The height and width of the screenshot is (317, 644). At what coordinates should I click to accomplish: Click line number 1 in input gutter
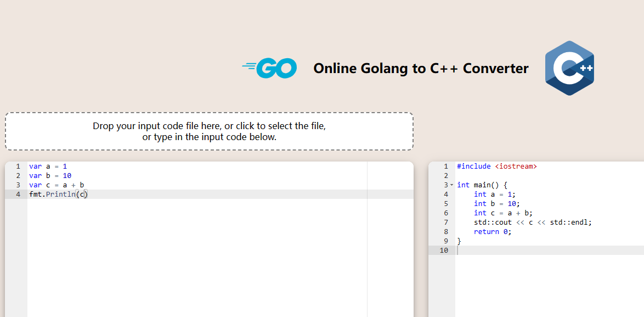[18, 166]
